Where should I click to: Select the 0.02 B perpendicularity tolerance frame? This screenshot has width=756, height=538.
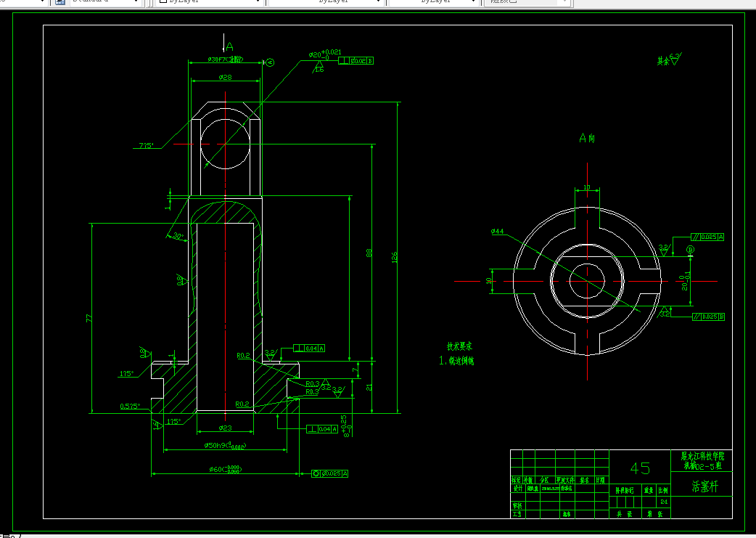coord(356,61)
